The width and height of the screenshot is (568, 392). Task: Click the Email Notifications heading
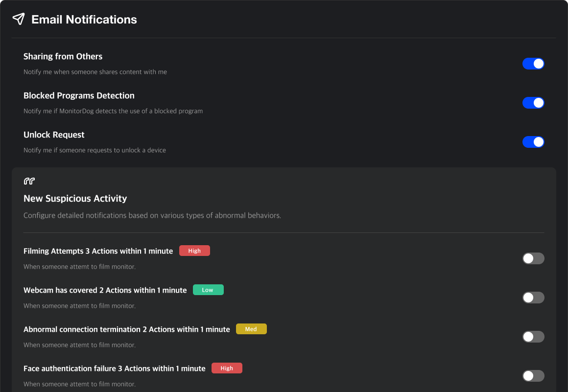click(84, 20)
